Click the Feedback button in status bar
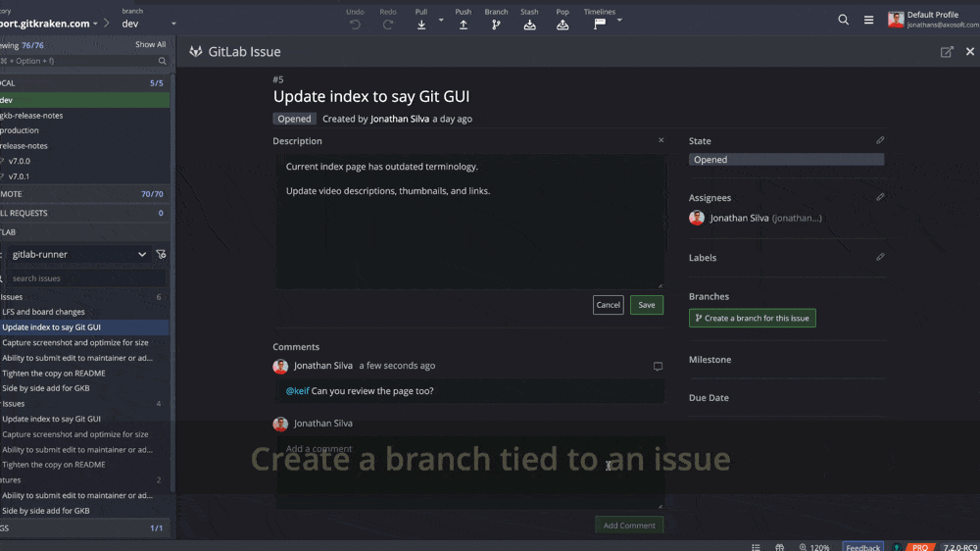The width and height of the screenshot is (980, 551). pos(862,547)
